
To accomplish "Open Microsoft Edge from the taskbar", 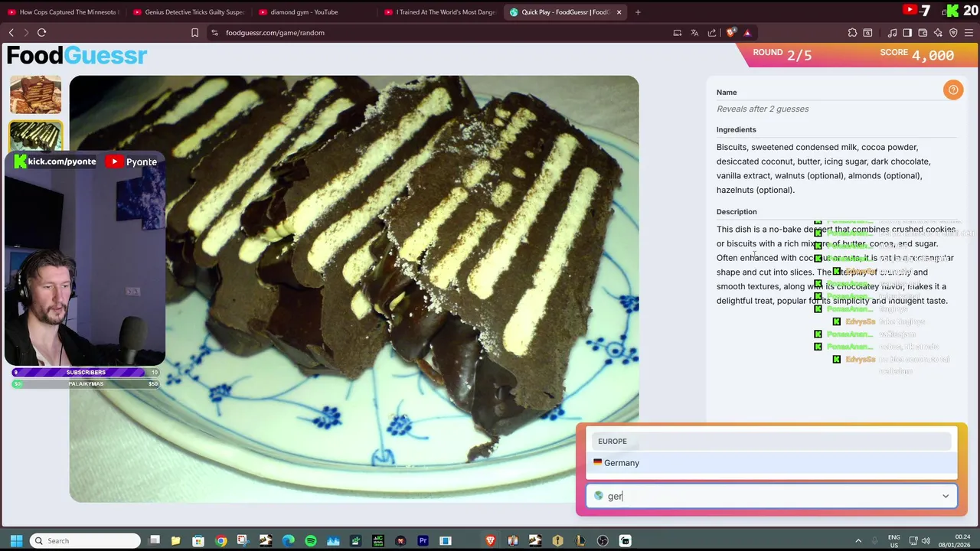I will [288, 541].
